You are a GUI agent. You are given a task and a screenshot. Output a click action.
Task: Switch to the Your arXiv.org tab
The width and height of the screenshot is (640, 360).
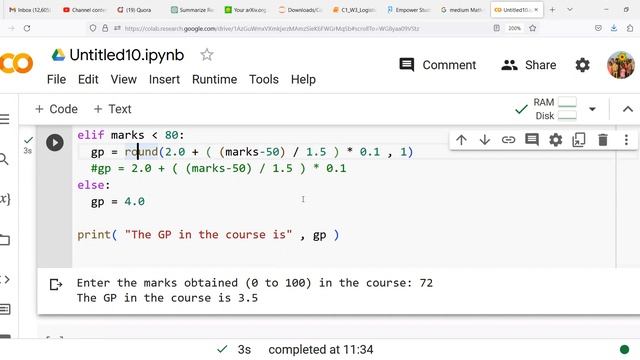245,10
